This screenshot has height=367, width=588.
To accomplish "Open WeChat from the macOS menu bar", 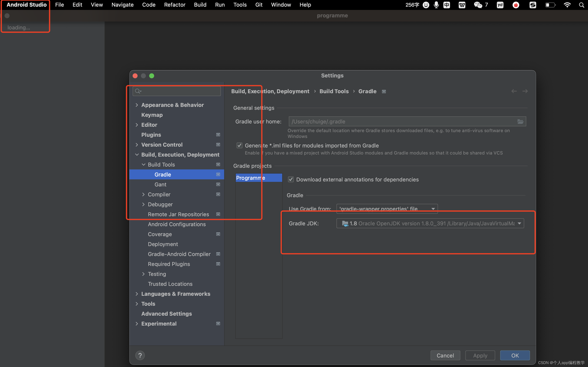I will [478, 5].
